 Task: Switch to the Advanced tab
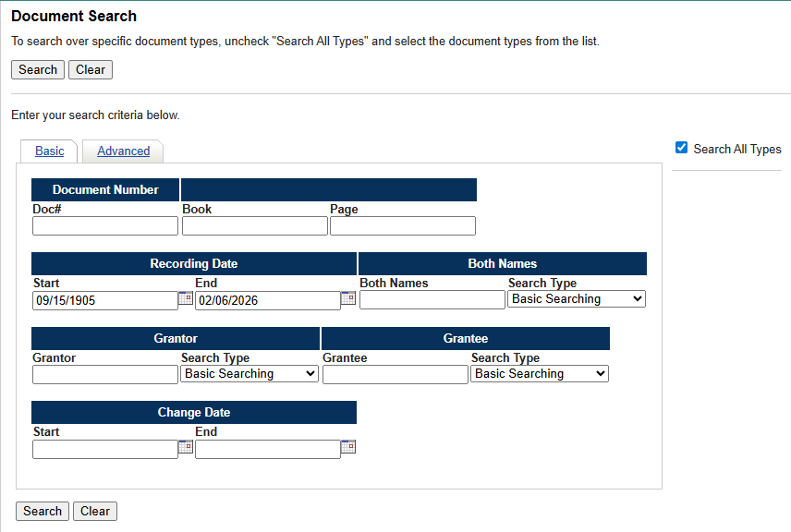[x=123, y=151]
